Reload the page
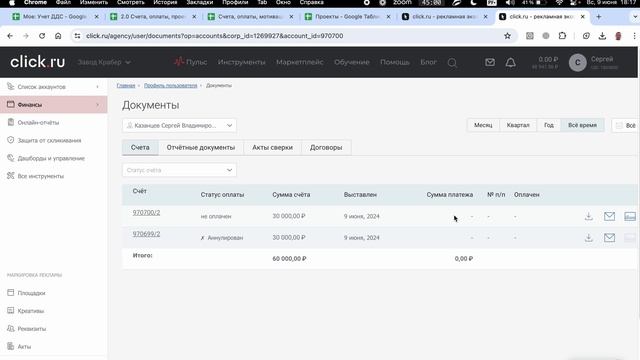This screenshot has height=360, width=640. tap(42, 36)
